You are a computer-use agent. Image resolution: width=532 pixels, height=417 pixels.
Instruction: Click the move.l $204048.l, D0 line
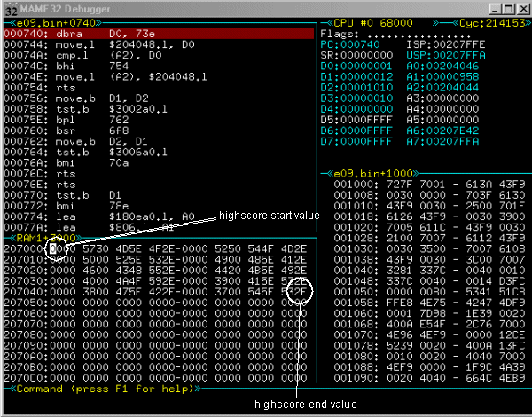(x=80, y=43)
